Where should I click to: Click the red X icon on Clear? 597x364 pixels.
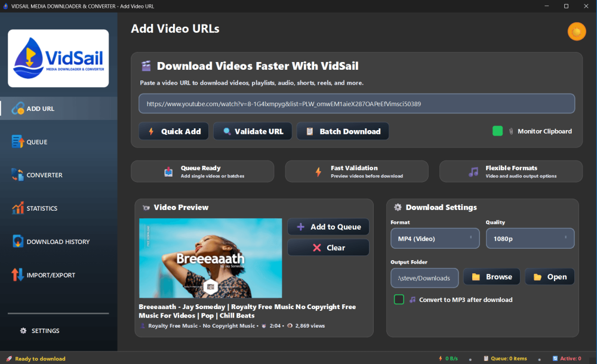click(317, 248)
